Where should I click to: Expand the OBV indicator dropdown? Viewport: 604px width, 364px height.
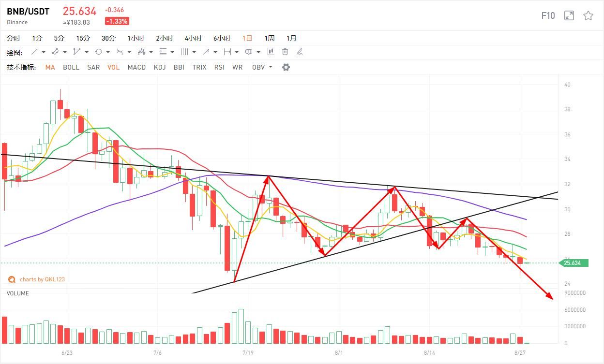[x=271, y=67]
